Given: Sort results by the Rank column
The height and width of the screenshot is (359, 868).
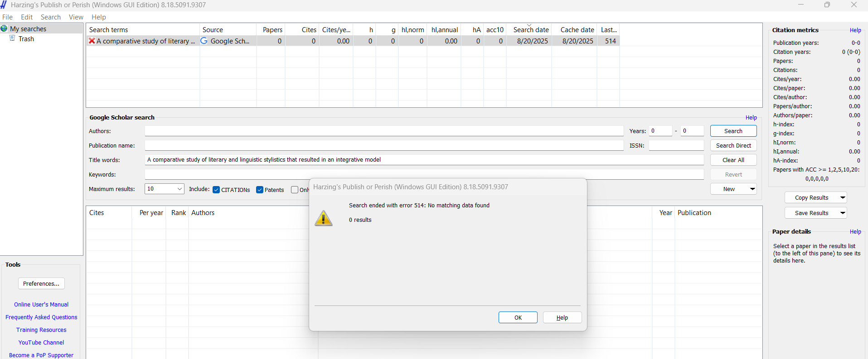Looking at the screenshot, I should point(177,213).
